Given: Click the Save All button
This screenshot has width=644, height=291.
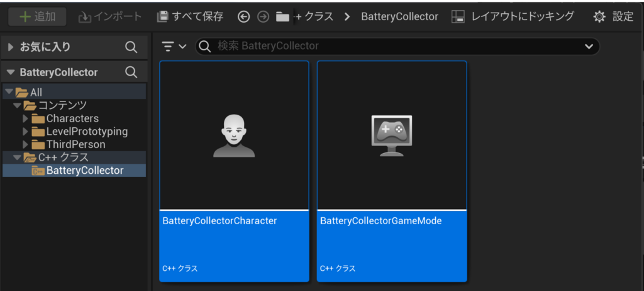Looking at the screenshot, I should tap(190, 17).
